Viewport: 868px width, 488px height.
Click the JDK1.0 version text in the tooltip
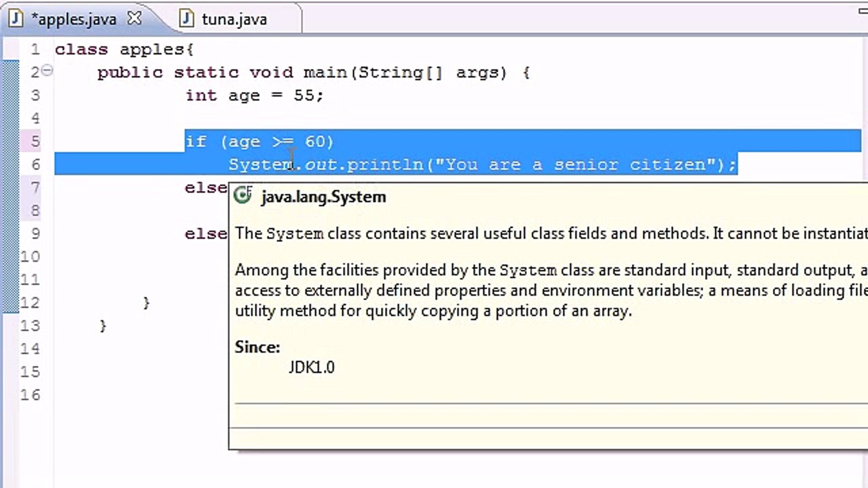[x=311, y=367]
